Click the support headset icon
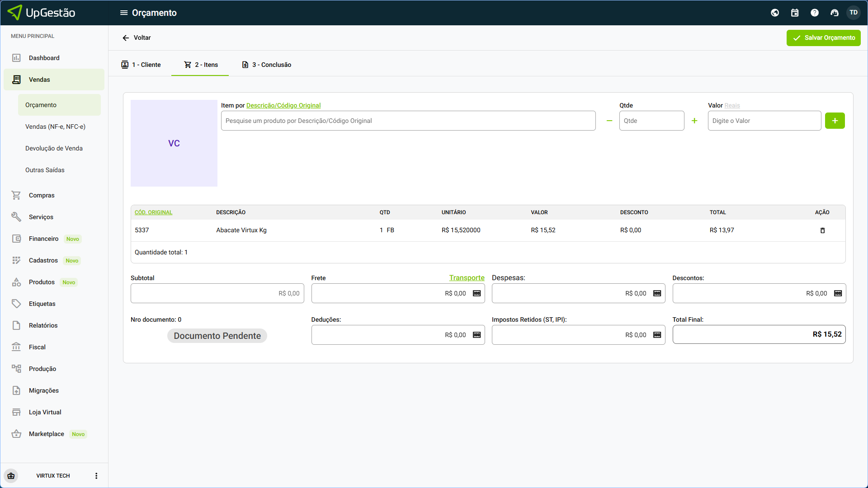Viewport: 868px width, 488px height. tap(835, 13)
